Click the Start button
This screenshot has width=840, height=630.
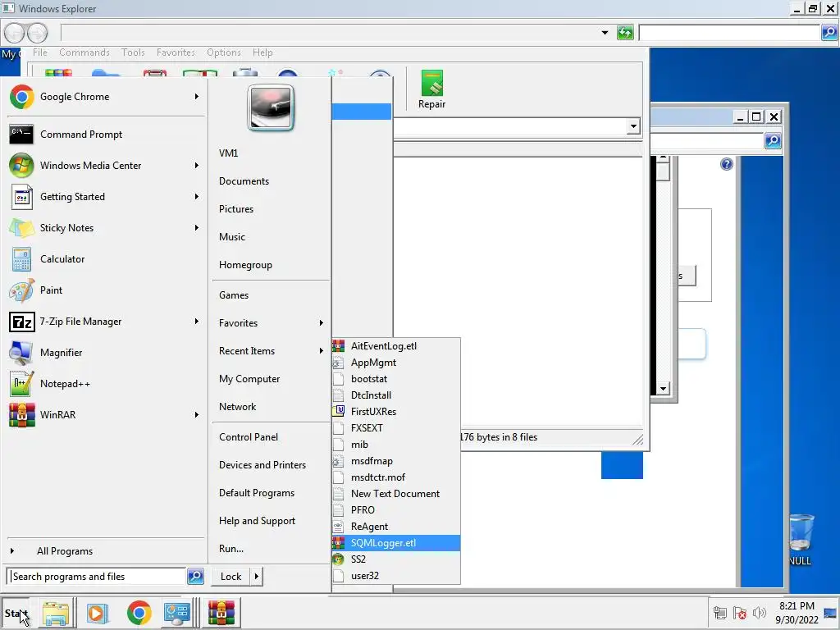point(16,613)
